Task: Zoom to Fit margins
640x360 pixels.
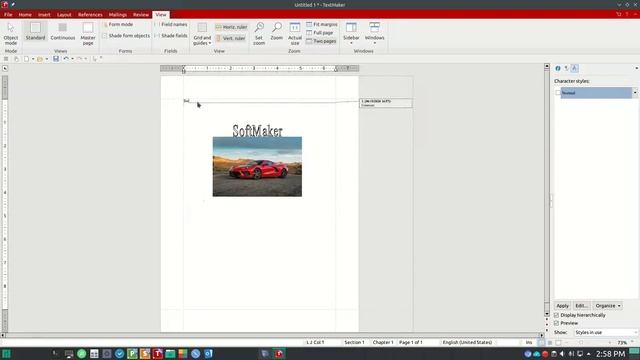Action: (322, 24)
